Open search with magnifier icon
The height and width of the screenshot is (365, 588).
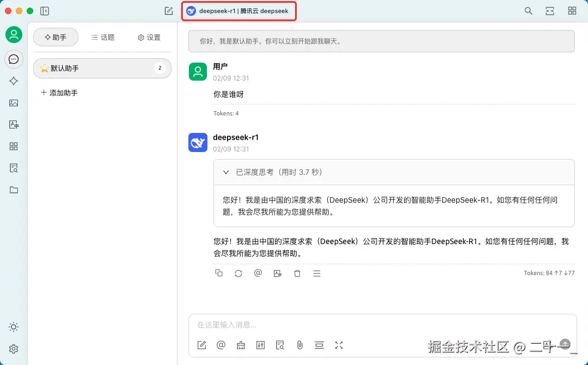tap(528, 11)
